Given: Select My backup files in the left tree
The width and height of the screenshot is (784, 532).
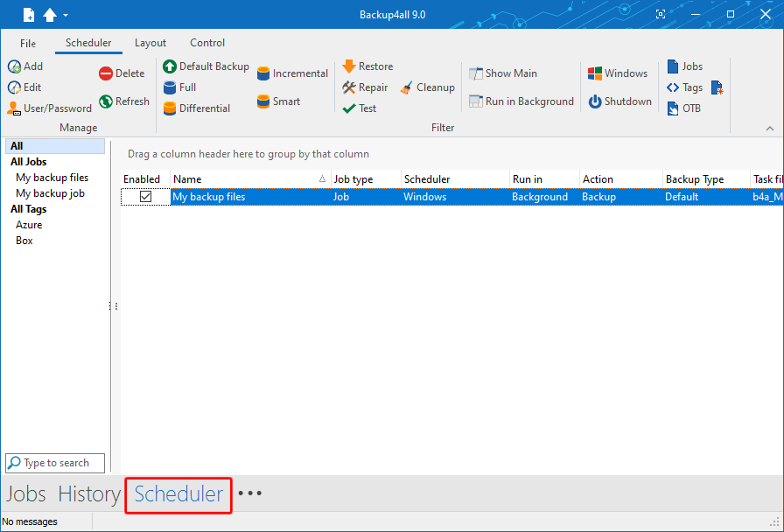Looking at the screenshot, I should [52, 178].
